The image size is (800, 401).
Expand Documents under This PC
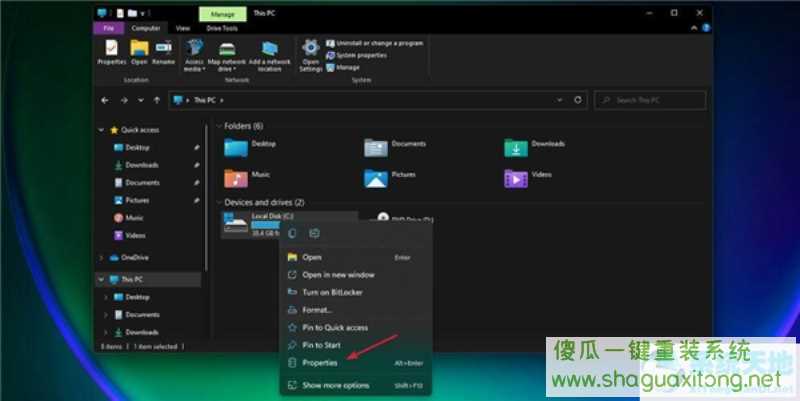pos(106,315)
